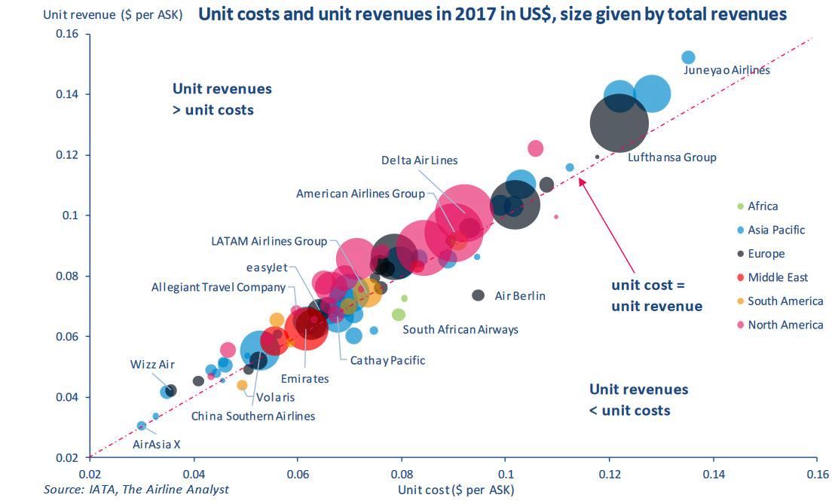
Task: Click the source citation for IATA
Action: (x=136, y=490)
